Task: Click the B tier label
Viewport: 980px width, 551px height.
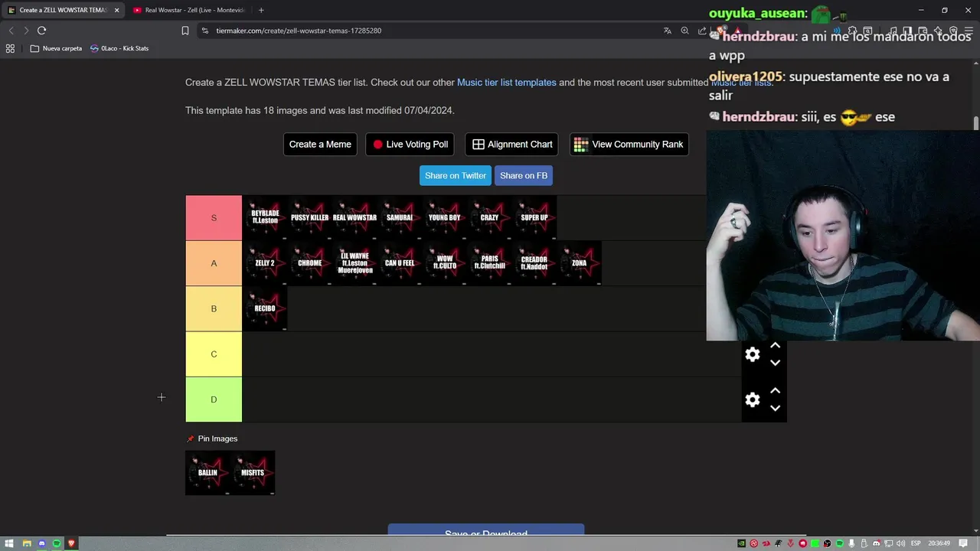Action: pyautogui.click(x=214, y=308)
